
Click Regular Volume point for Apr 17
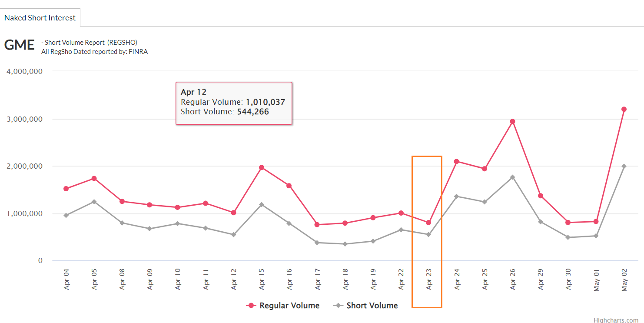coord(317,225)
